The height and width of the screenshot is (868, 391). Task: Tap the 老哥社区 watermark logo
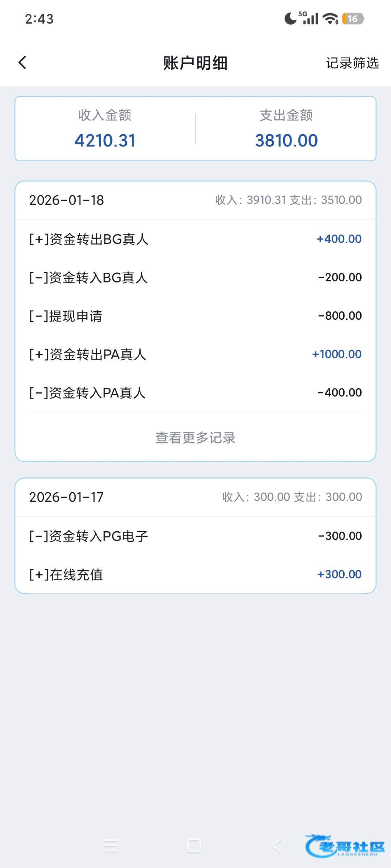[345, 846]
